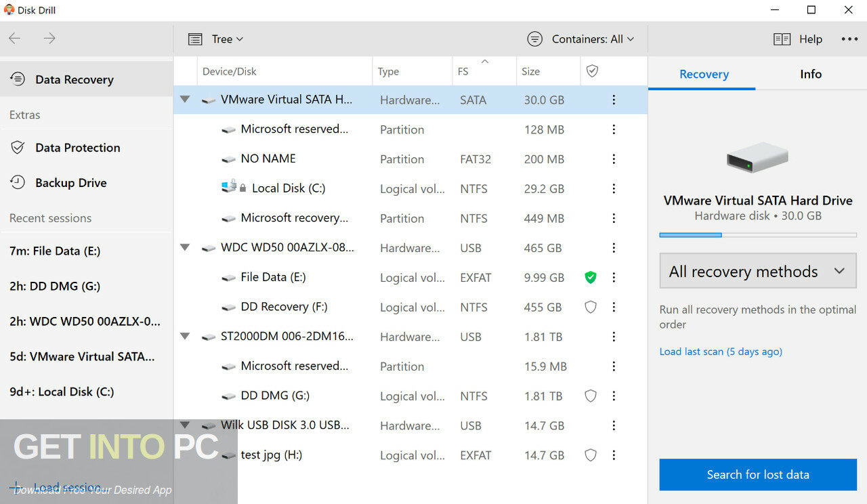The image size is (867, 504).
Task: Open the Data Recovery section
Action: (x=86, y=79)
